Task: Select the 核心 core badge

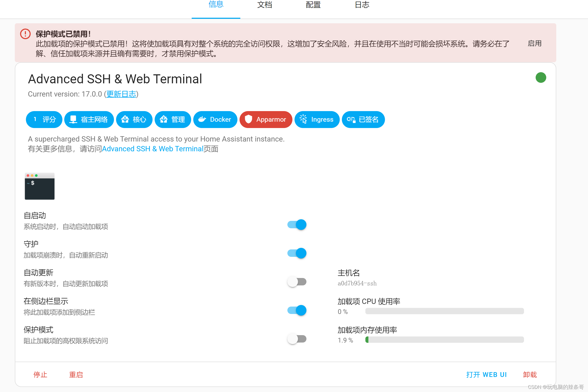Action: point(134,120)
